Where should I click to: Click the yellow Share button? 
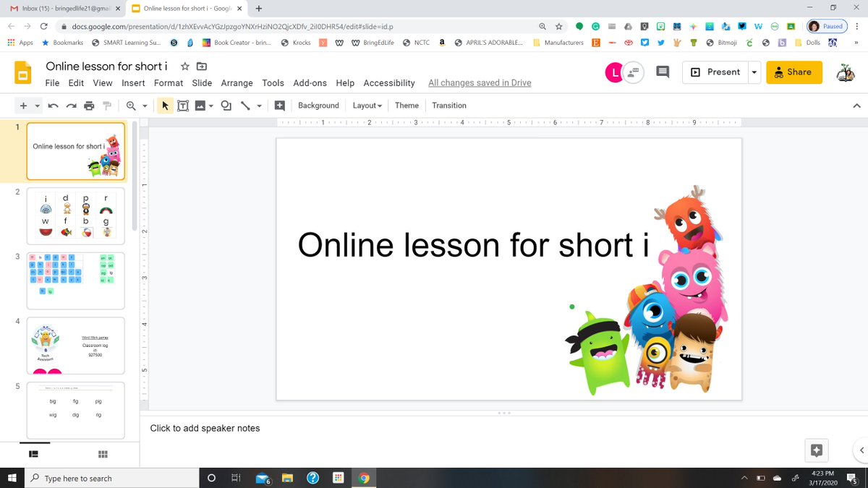(x=793, y=72)
